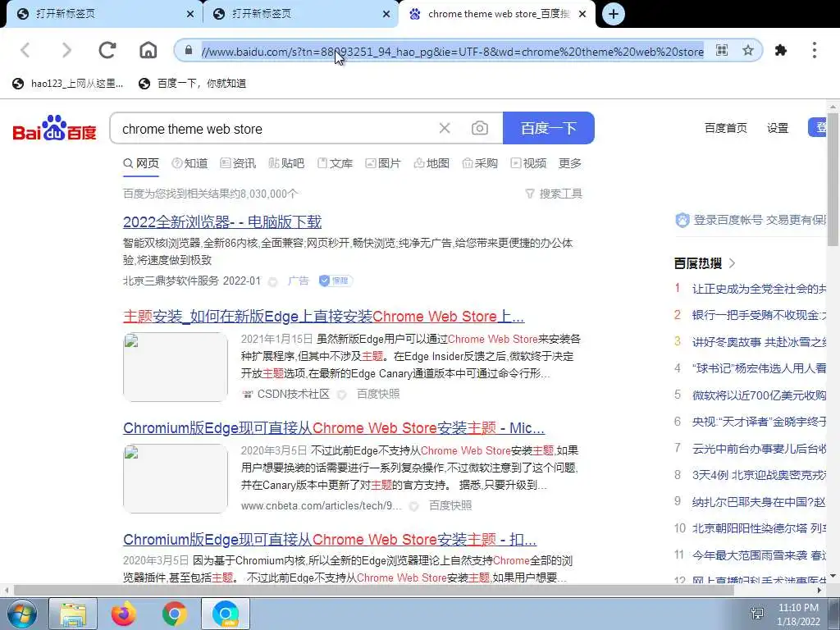Open the 2022全新浏览器 电脑版下载 result
The width and height of the screenshot is (840, 630).
pos(222,221)
